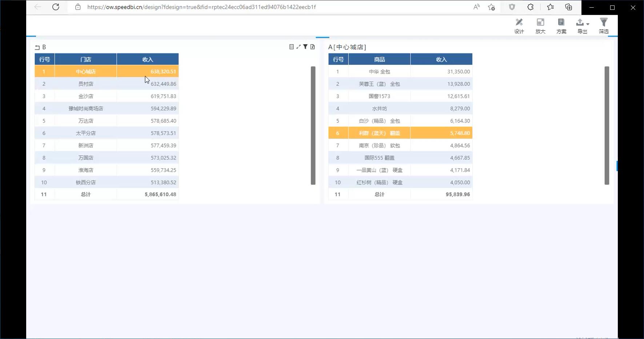Click the browser refresh button
Viewport: 644px width, 339px height.
[56, 7]
